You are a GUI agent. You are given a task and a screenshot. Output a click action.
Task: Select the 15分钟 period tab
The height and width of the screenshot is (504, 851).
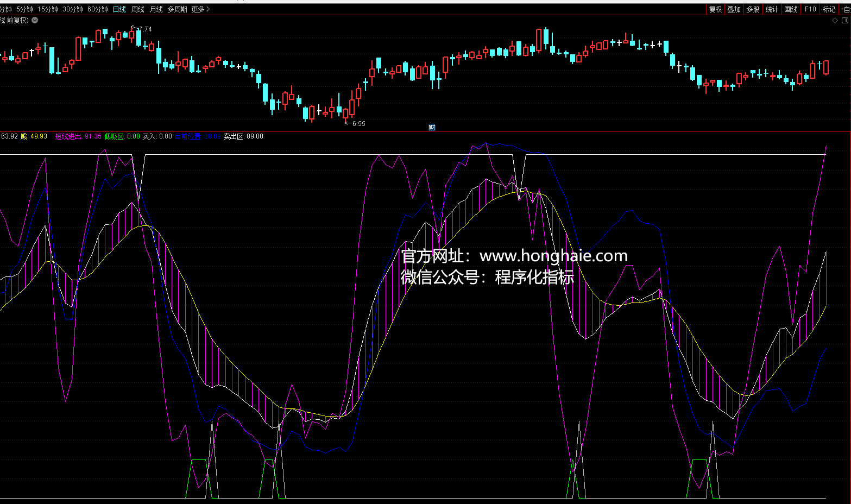(x=48, y=9)
